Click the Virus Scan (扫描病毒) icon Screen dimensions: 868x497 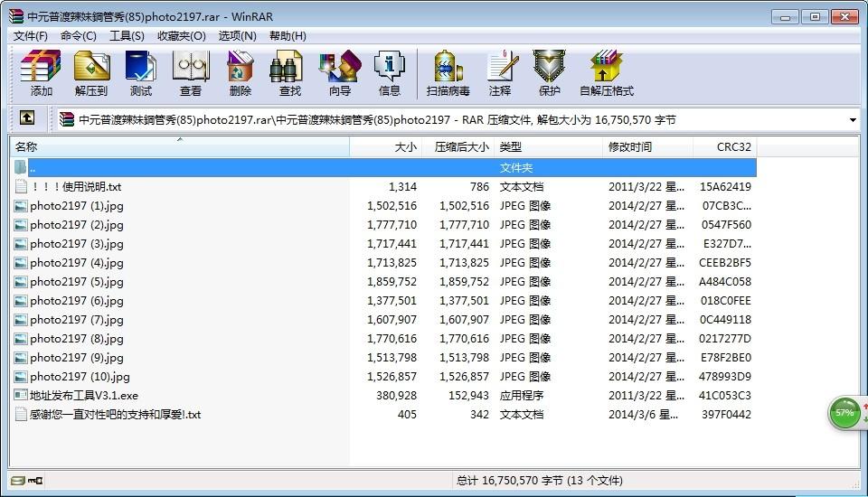pos(448,72)
